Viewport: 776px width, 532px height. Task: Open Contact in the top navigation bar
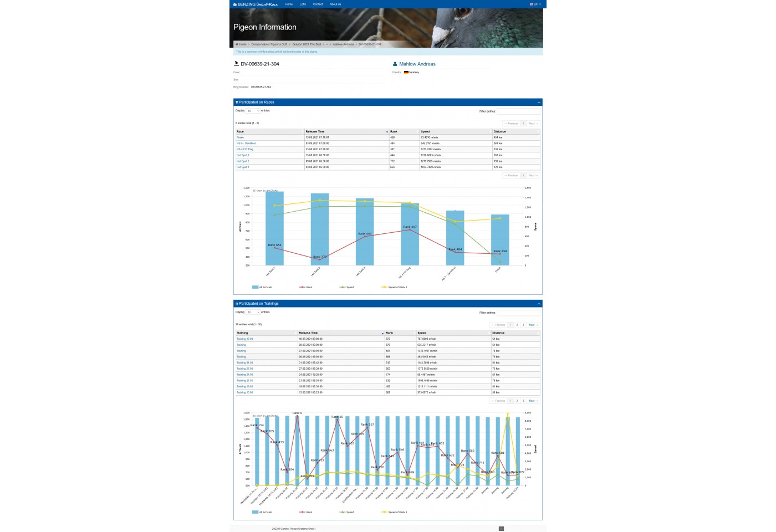pos(318,4)
